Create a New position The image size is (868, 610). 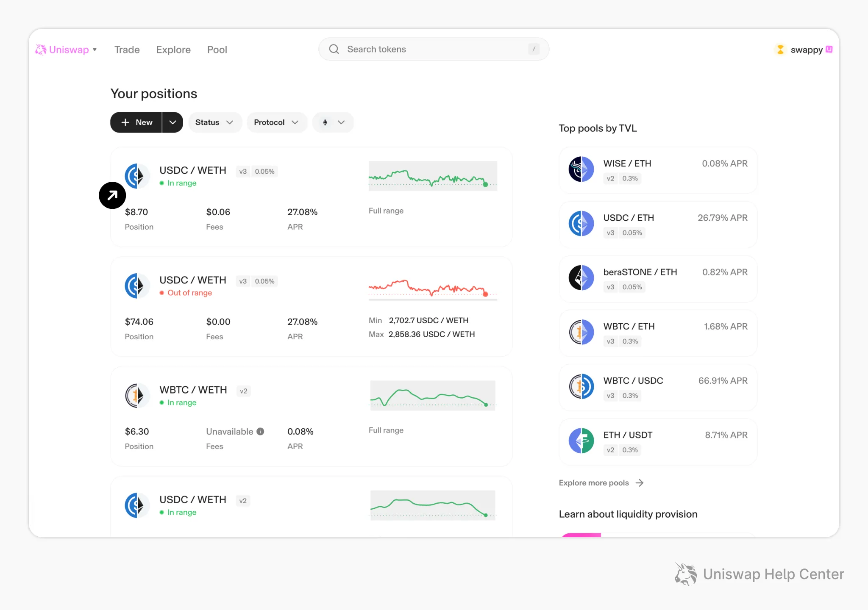(136, 122)
